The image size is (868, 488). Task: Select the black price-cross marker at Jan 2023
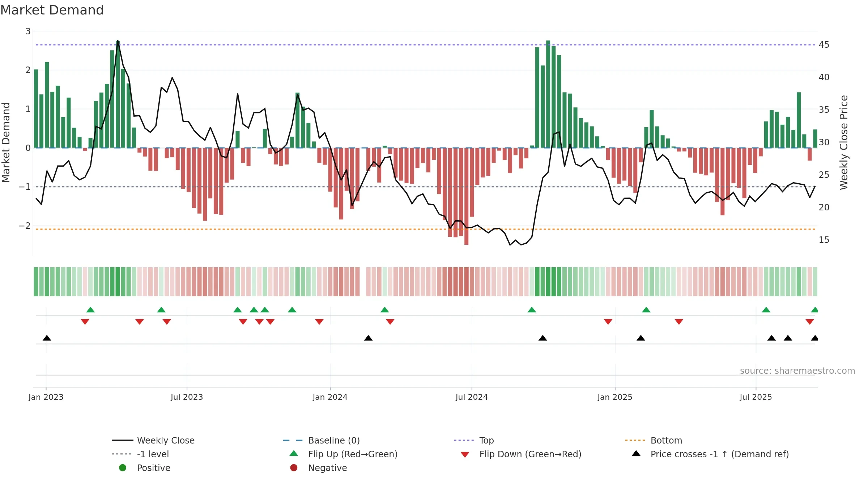(x=47, y=338)
